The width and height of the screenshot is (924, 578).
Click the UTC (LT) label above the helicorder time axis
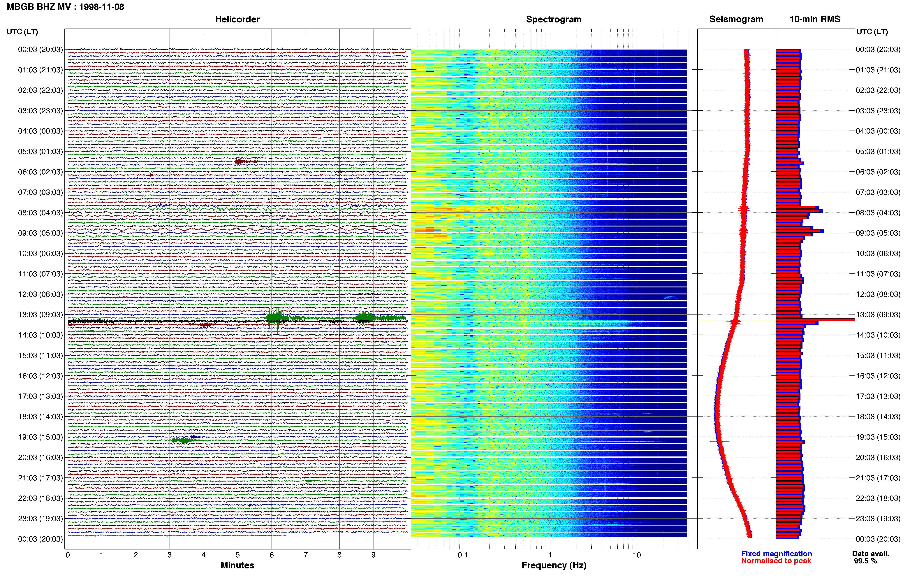coord(22,32)
